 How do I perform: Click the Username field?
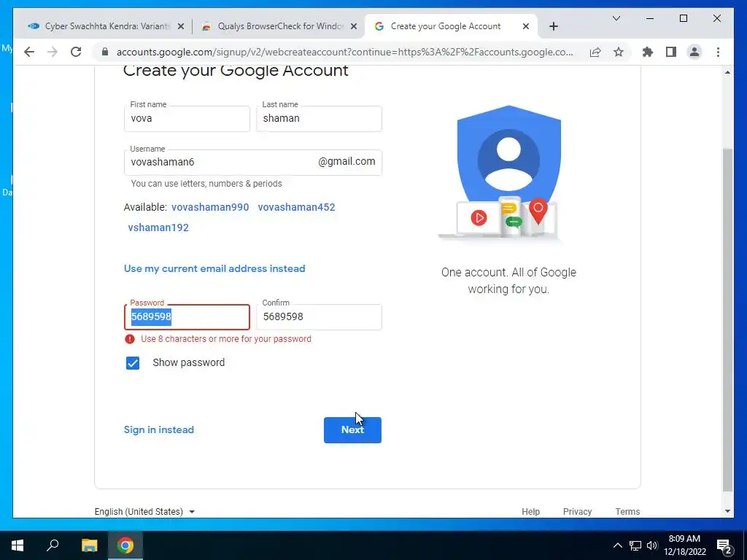click(253, 163)
